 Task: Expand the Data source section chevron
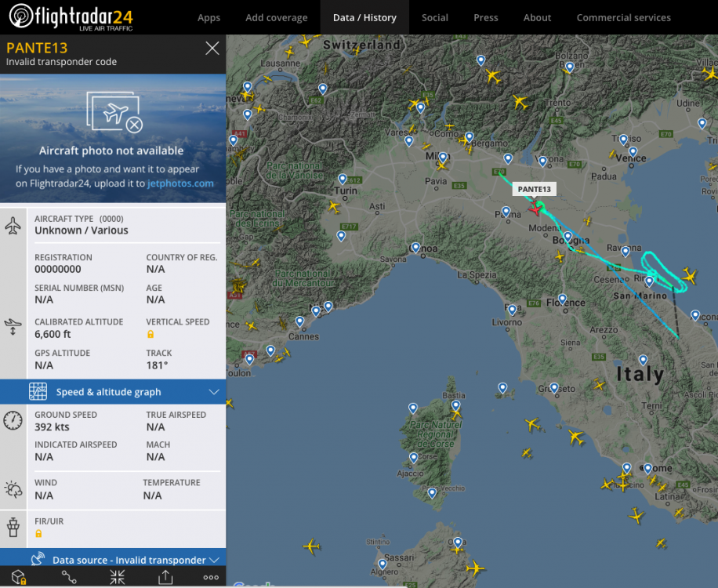pyautogui.click(x=214, y=560)
